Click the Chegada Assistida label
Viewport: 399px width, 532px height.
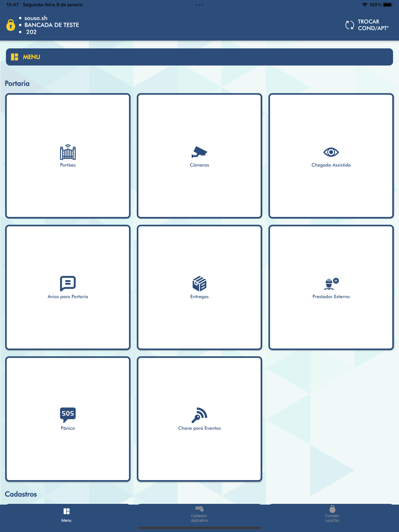(x=331, y=165)
